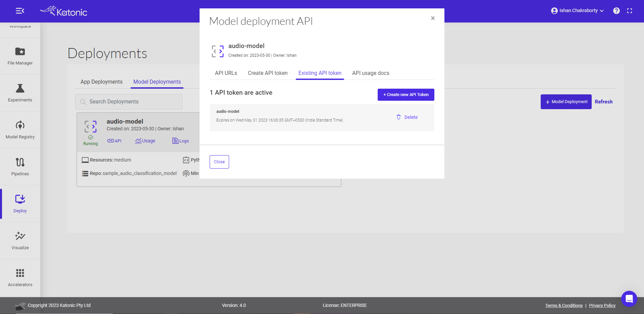Screen dimensions: 644x314
Task: Select the Existing API token tab
Action: click(320, 73)
